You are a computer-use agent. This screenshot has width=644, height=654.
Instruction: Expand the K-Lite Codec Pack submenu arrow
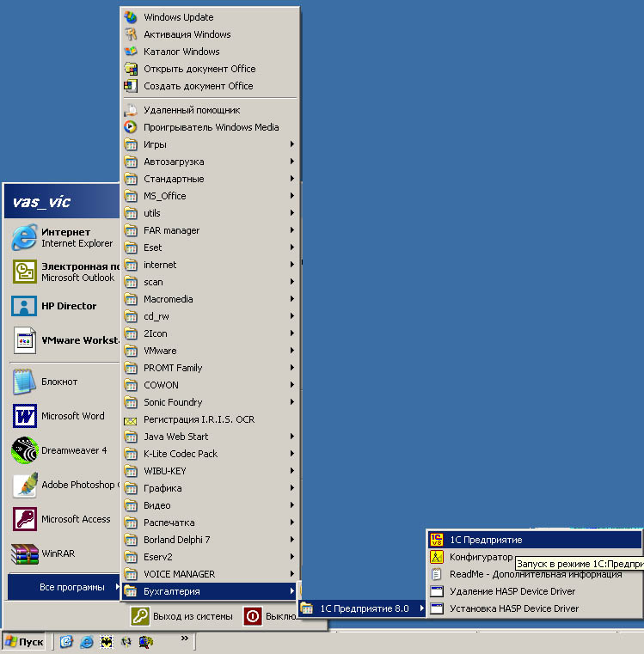coord(292,454)
